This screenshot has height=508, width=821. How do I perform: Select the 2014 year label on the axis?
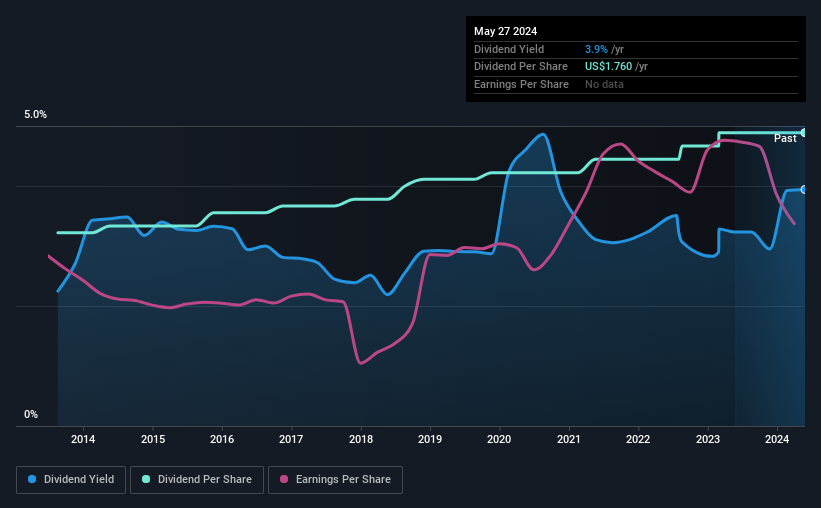point(83,439)
